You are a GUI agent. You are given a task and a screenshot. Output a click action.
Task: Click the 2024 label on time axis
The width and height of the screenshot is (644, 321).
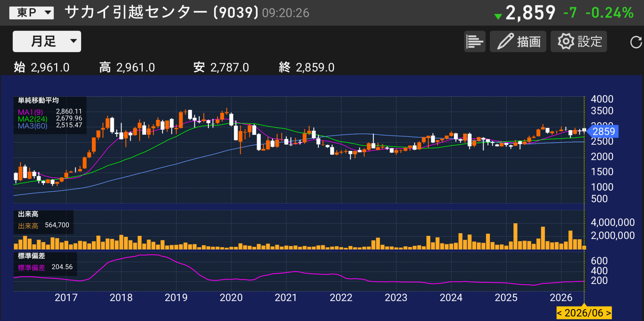pyautogui.click(x=451, y=298)
